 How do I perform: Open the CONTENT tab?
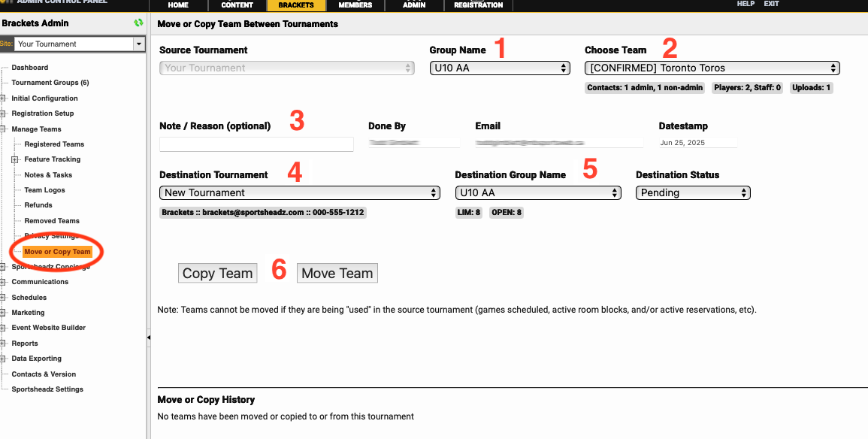tap(237, 5)
